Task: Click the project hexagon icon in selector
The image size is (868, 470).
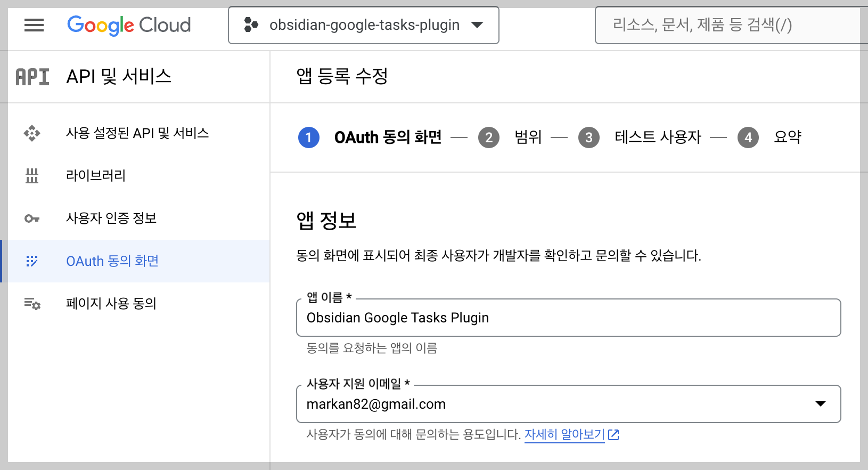Action: tap(251, 25)
